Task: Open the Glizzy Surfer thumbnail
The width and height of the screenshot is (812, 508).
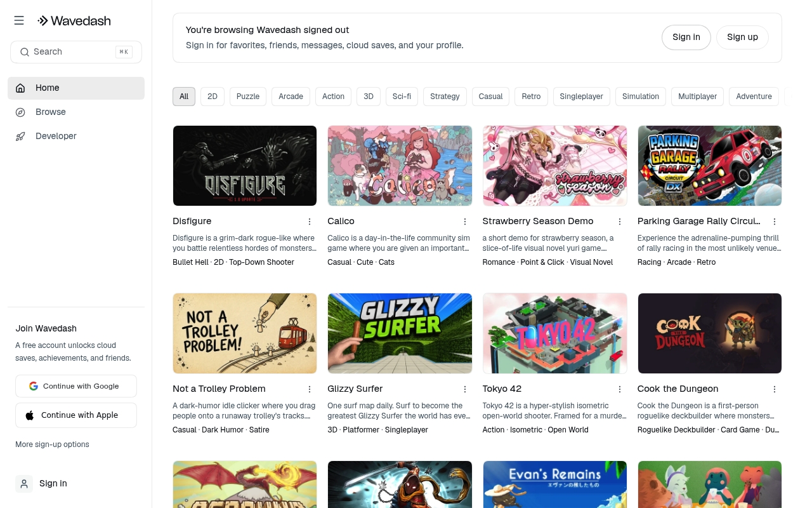Action: pos(400,333)
